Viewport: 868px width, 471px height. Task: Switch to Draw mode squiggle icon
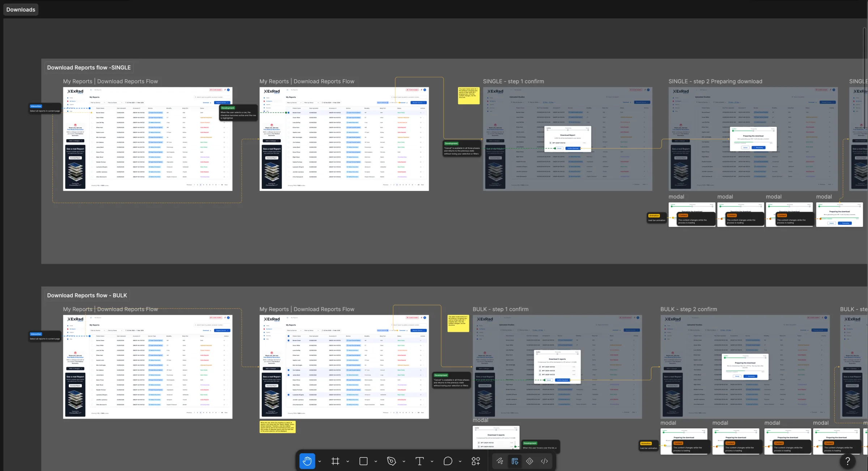pos(500,461)
